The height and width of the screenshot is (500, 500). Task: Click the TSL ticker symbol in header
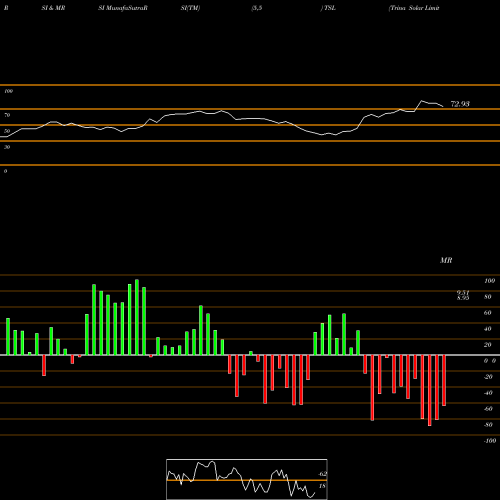[x=329, y=8]
